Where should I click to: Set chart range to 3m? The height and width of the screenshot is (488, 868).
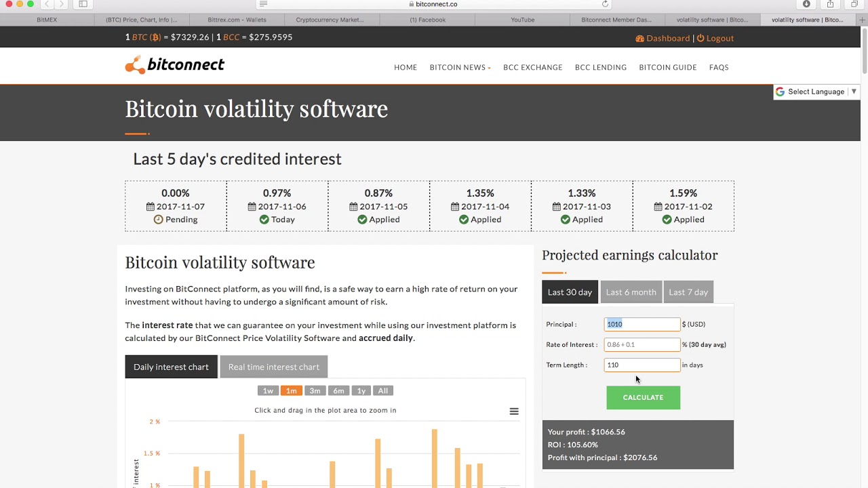click(x=315, y=390)
